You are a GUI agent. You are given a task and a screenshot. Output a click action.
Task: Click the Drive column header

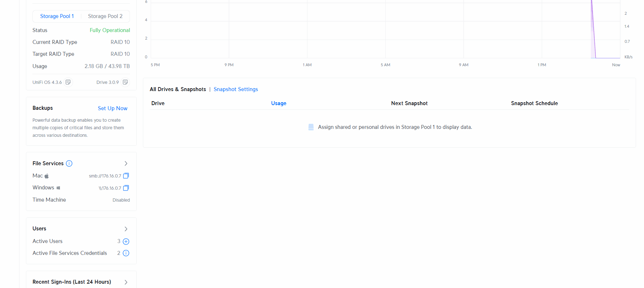point(158,103)
